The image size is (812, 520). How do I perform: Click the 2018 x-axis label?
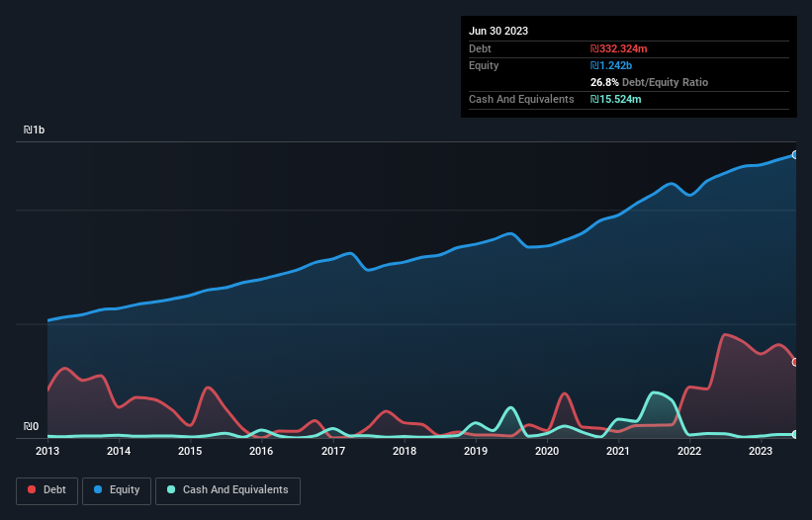(405, 451)
